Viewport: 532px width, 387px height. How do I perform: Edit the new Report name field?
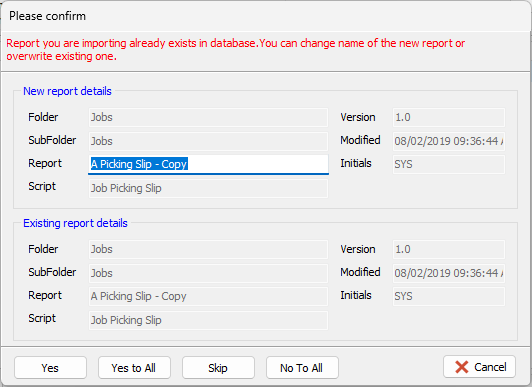208,164
